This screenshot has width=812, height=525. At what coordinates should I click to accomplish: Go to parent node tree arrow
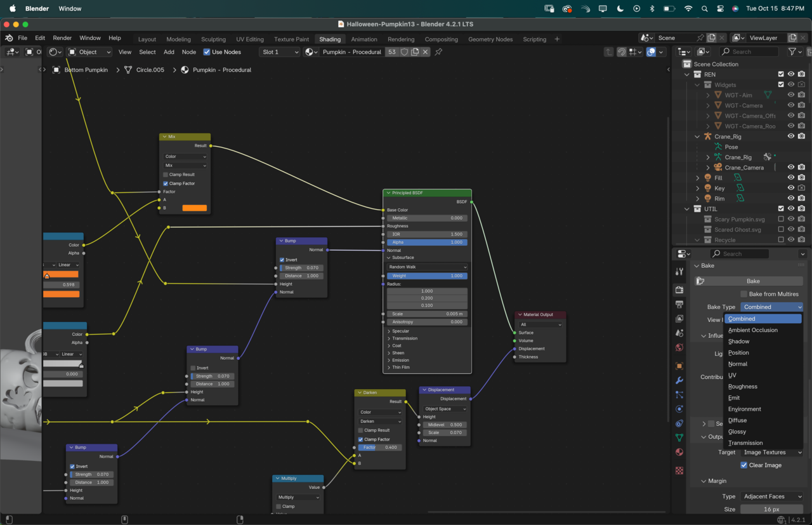tap(609, 52)
